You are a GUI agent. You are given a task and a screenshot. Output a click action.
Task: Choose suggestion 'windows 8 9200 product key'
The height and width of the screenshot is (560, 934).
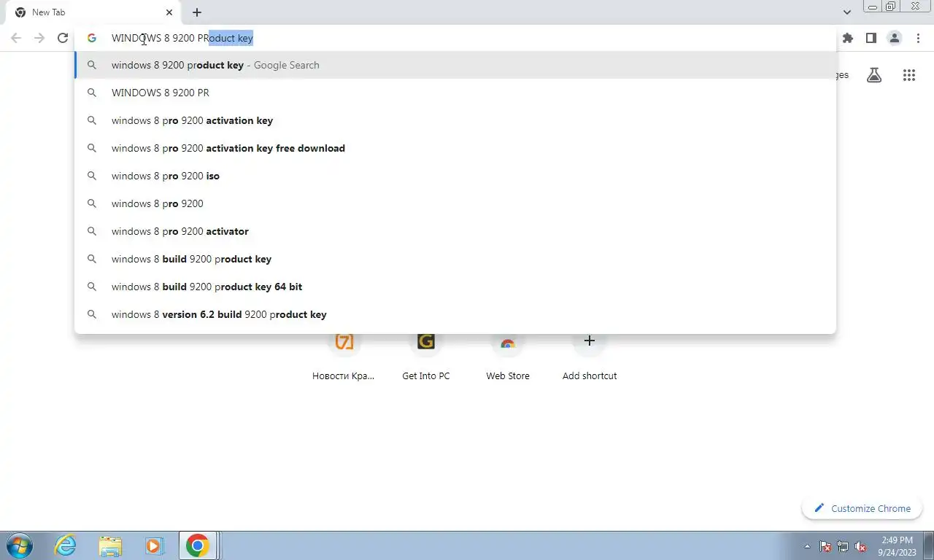455,65
